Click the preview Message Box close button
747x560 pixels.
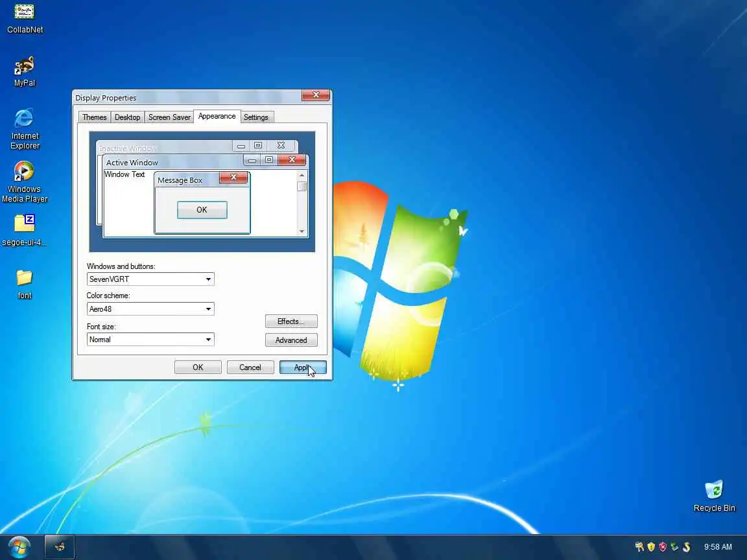click(x=233, y=177)
